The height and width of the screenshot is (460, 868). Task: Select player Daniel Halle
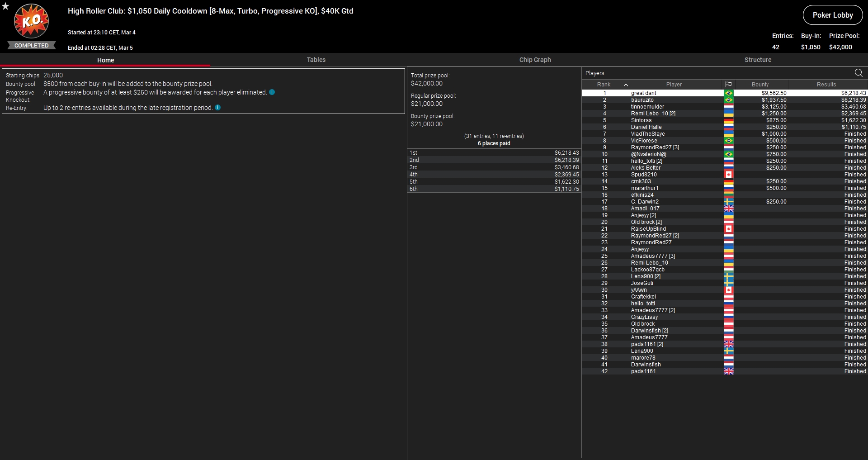(x=724, y=127)
